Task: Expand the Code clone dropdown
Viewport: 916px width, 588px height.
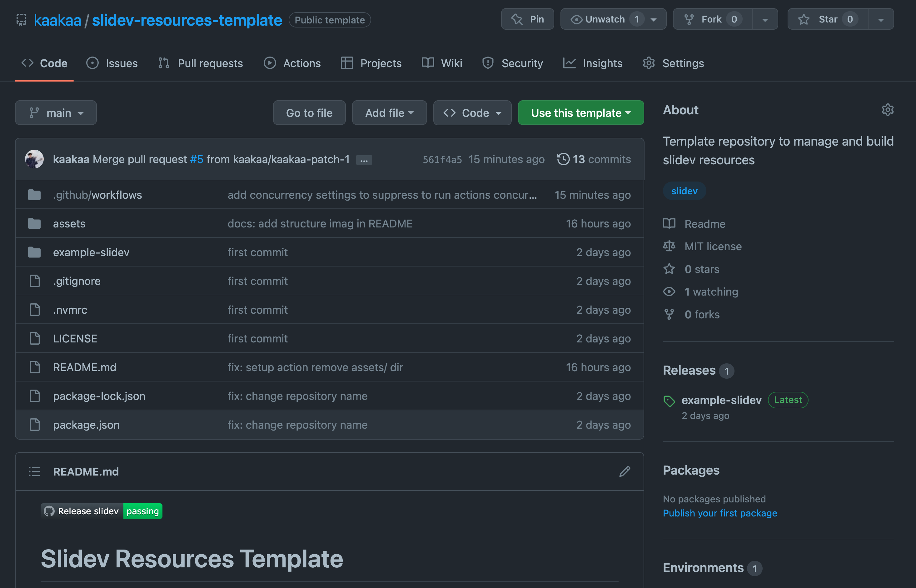Action: [x=472, y=113]
